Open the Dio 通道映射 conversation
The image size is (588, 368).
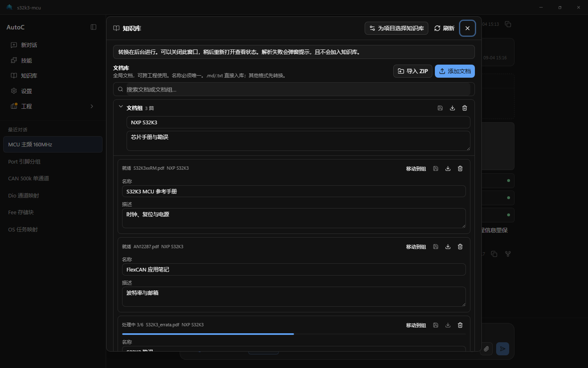point(53,195)
